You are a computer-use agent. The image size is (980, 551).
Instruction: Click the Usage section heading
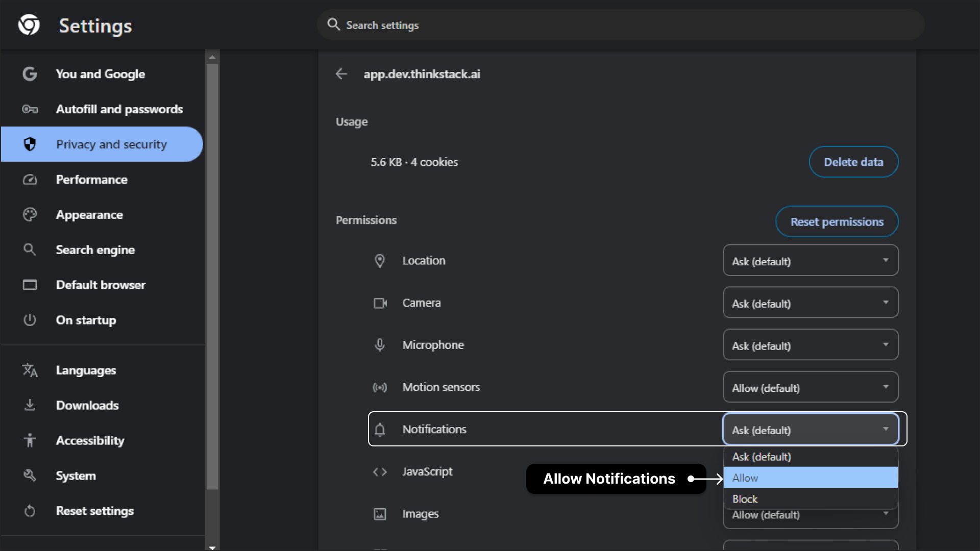352,121
